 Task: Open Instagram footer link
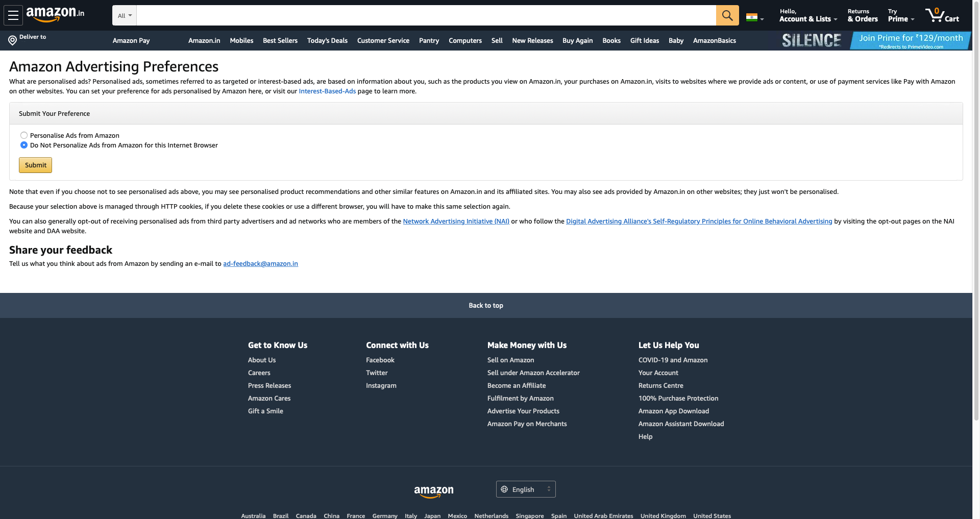pos(381,385)
